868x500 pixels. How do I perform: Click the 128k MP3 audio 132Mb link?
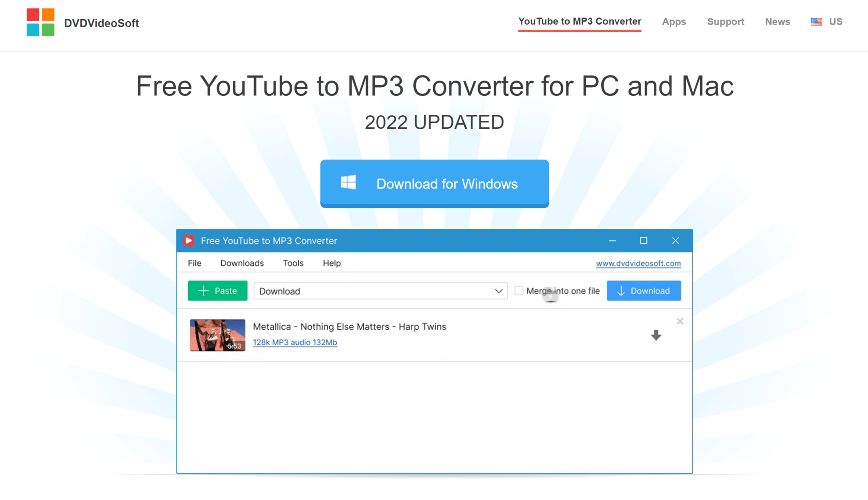click(295, 342)
